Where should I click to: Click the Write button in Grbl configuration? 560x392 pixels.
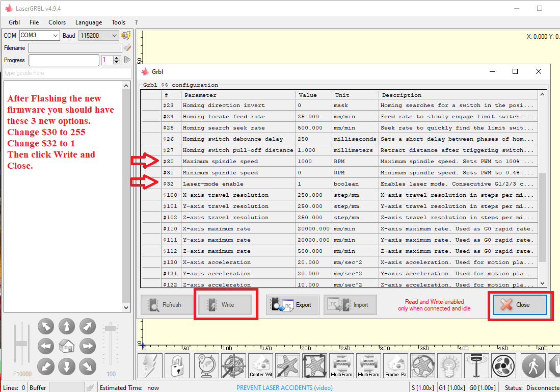[x=226, y=304]
